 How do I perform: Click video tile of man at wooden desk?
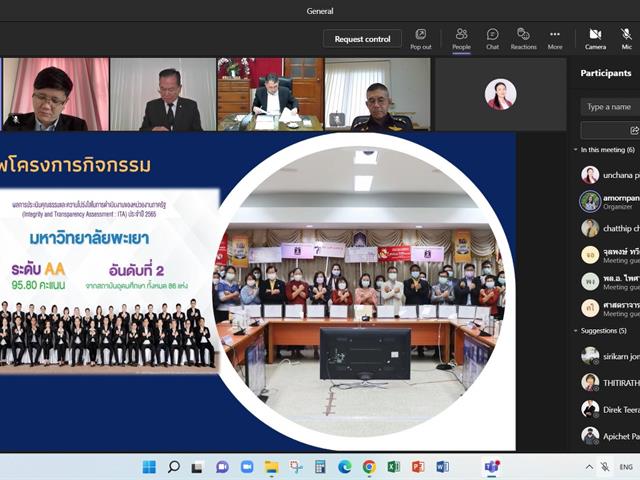click(270, 94)
